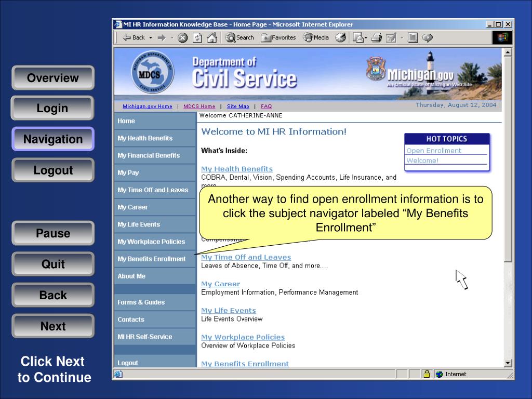This screenshot has height=399, width=532.
Task: Click the Refresh page icon
Action: 197,37
